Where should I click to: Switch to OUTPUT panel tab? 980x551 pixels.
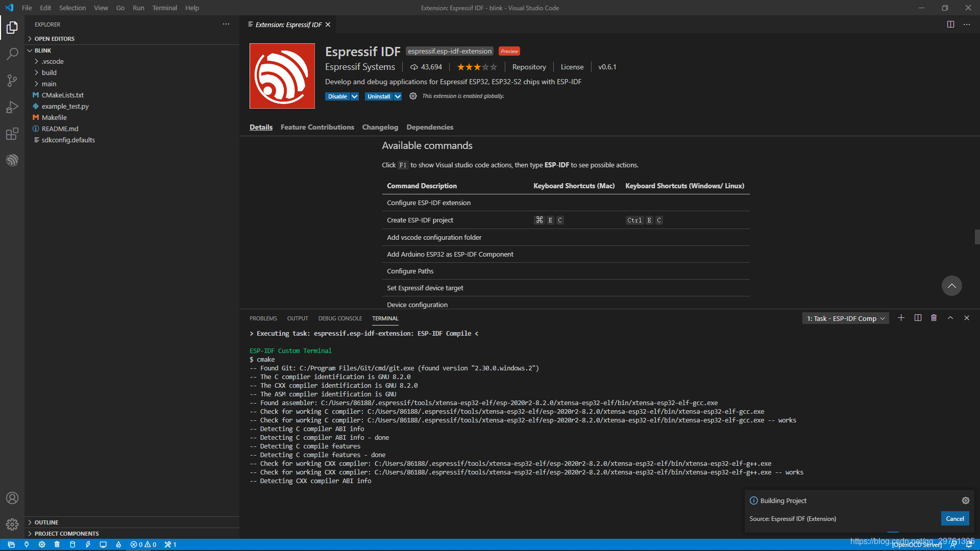(298, 318)
